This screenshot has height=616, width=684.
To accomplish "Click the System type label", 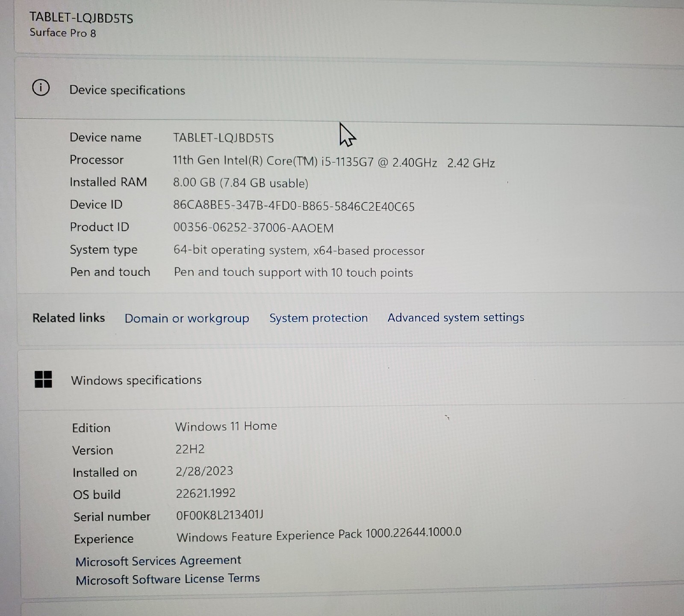I will (x=104, y=249).
